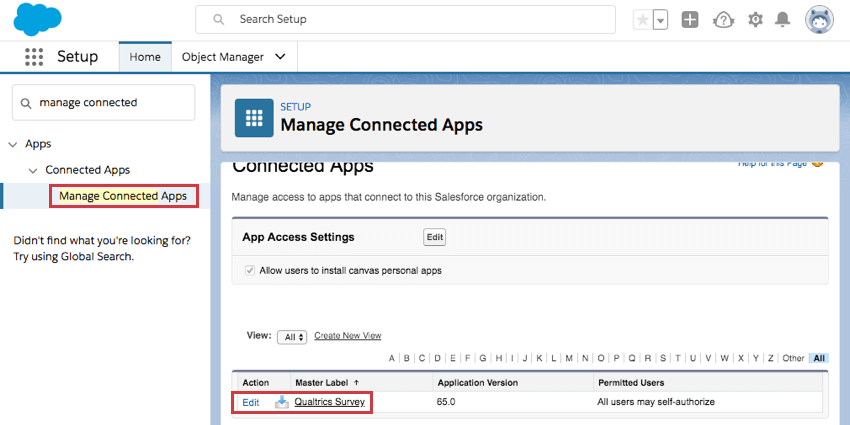Click the 65.0 version cell
This screenshot has width=850, height=425.
pos(447,402)
